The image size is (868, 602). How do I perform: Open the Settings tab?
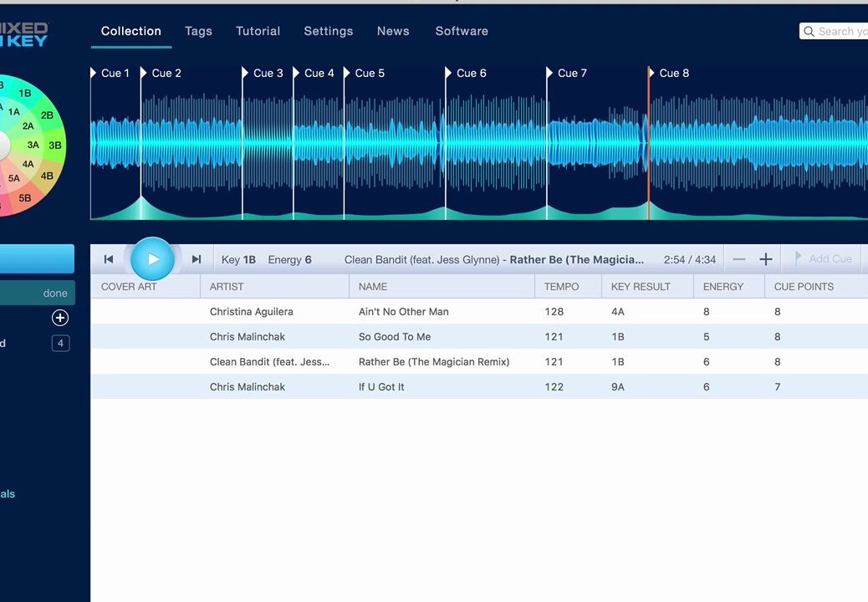329,31
